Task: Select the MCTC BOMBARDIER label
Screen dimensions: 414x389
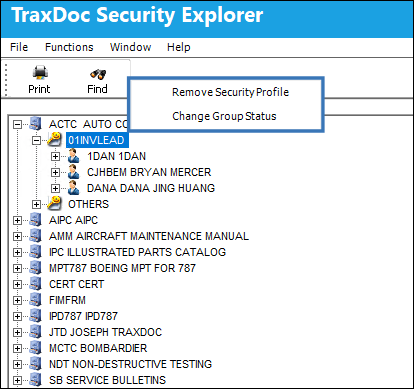Action: pyautogui.click(x=98, y=348)
